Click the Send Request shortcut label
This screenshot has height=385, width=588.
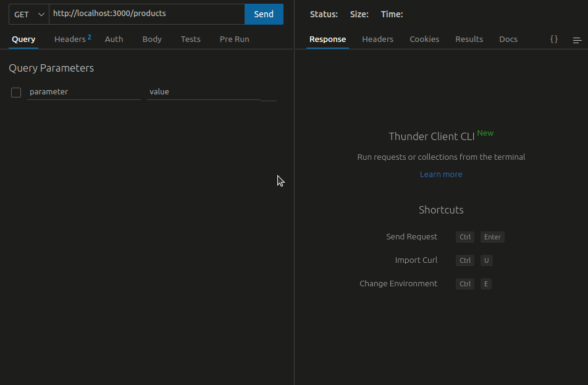412,237
